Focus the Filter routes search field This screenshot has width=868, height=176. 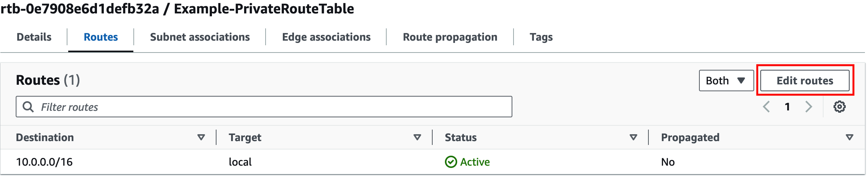click(264, 107)
